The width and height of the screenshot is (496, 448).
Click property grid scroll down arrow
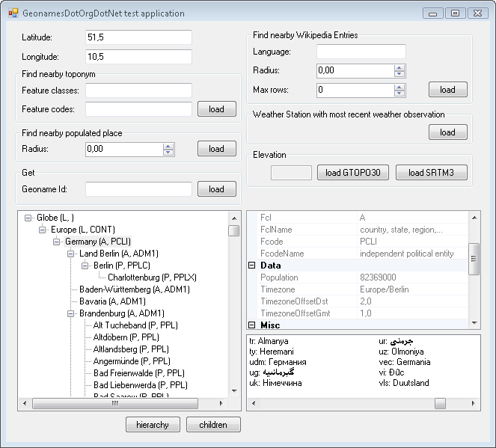[x=474, y=323]
